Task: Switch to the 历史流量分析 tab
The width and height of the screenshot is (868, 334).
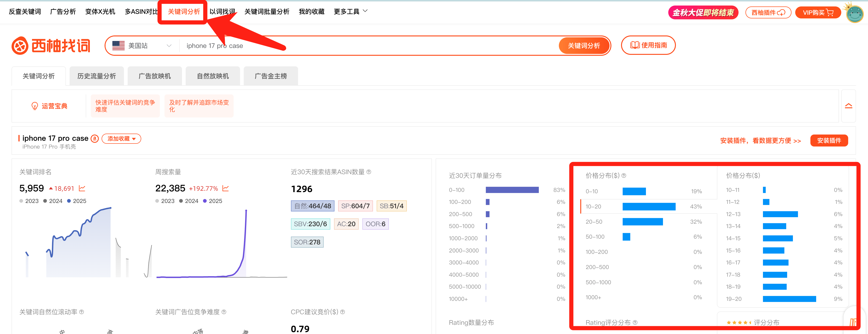Action: 97,76
